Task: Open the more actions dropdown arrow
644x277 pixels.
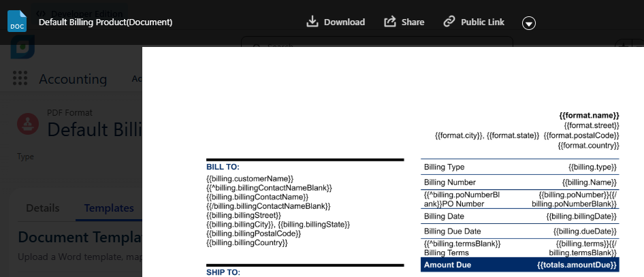Action: point(528,23)
